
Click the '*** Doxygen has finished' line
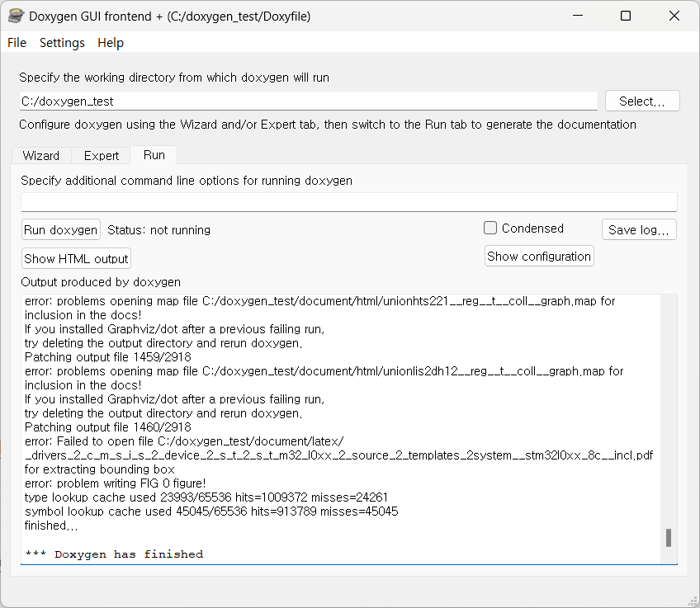pyautogui.click(x=114, y=554)
